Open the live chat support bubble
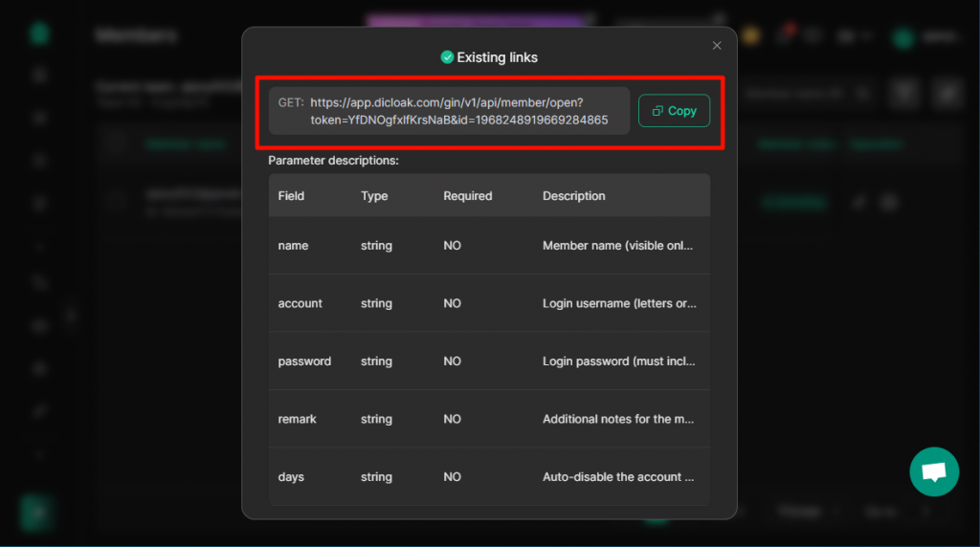The width and height of the screenshot is (980, 547). point(934,471)
